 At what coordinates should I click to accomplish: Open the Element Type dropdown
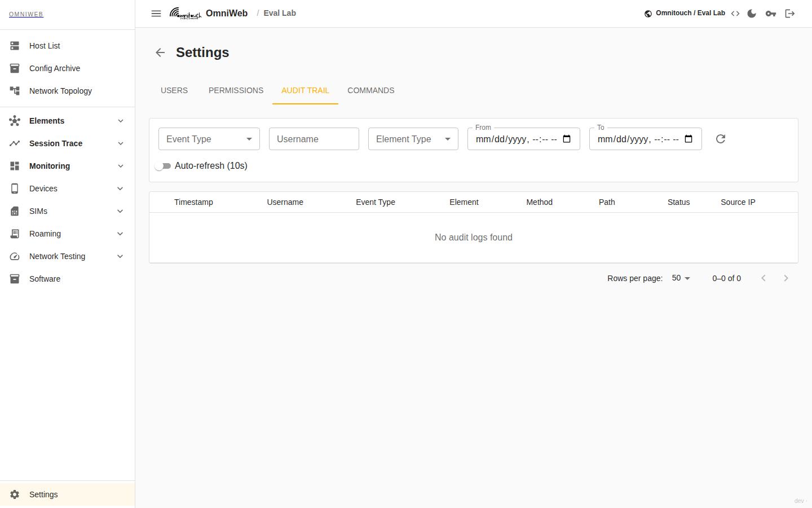[x=413, y=139]
